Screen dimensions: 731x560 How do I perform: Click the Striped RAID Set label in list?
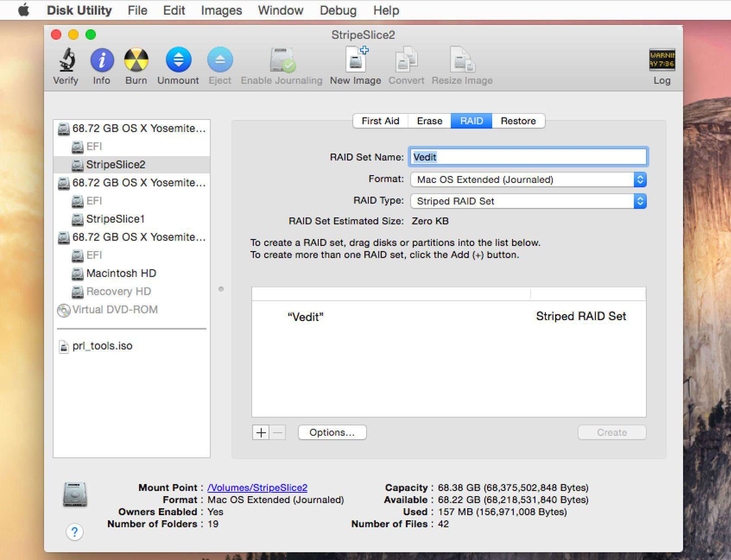pyautogui.click(x=581, y=316)
